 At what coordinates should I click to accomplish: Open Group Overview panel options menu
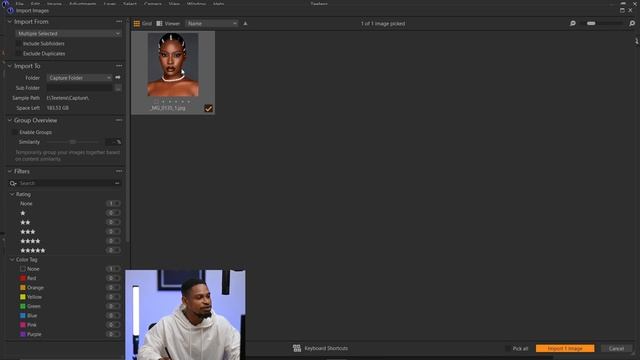119,120
